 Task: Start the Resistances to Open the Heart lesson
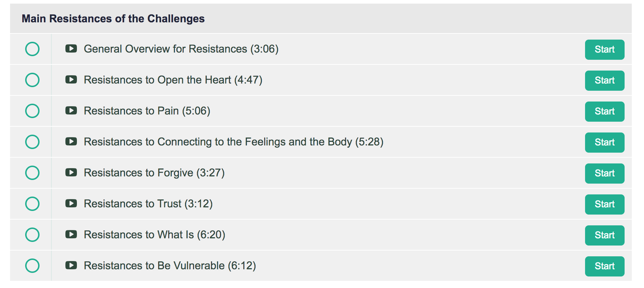(604, 81)
